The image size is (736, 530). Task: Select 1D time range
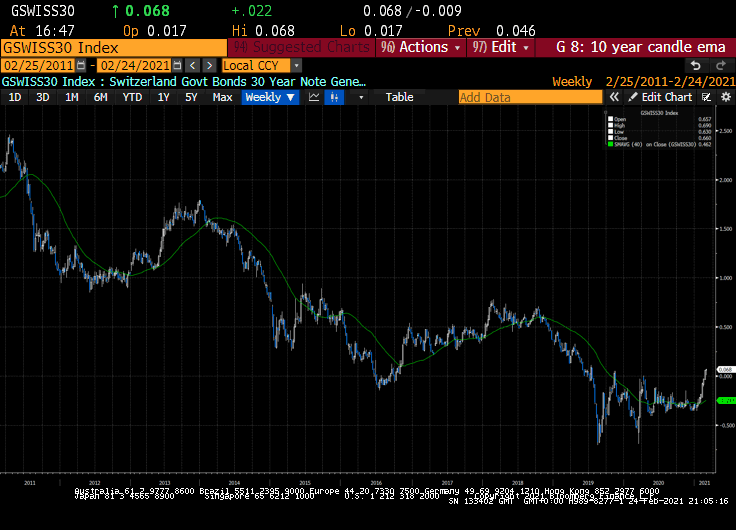click(15, 97)
